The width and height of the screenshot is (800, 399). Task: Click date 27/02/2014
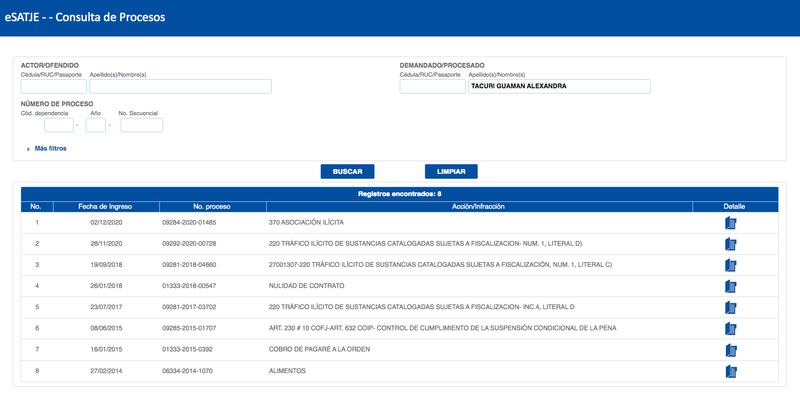click(x=106, y=371)
